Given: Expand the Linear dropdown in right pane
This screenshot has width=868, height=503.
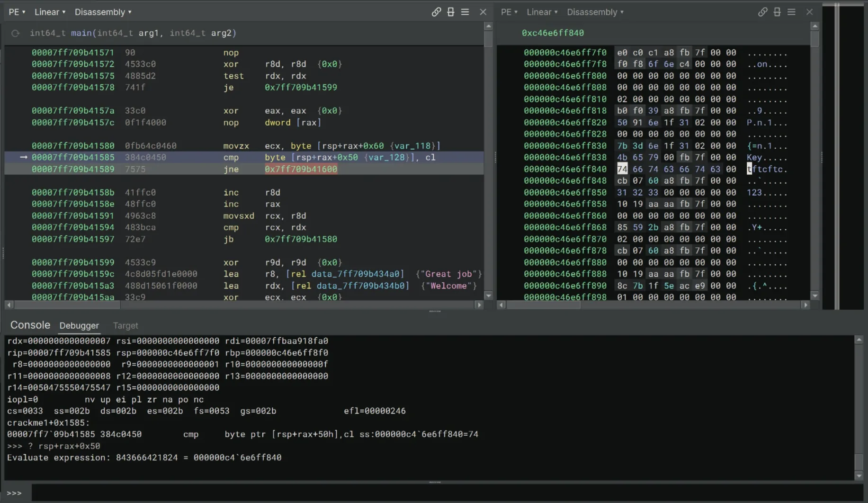Looking at the screenshot, I should pos(542,12).
